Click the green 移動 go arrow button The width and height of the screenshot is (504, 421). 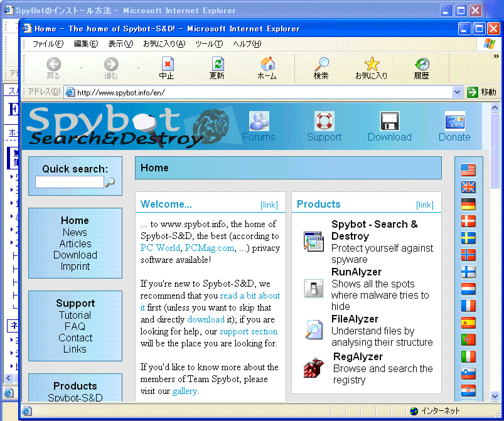point(473,92)
